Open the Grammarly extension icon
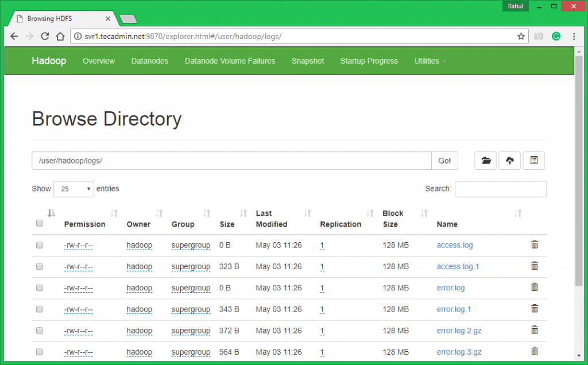 point(556,36)
